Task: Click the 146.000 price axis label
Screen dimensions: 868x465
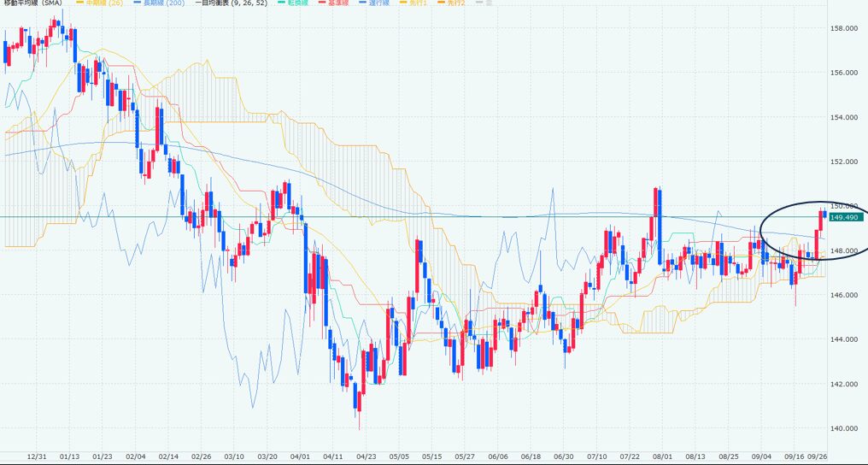Action: (x=843, y=295)
